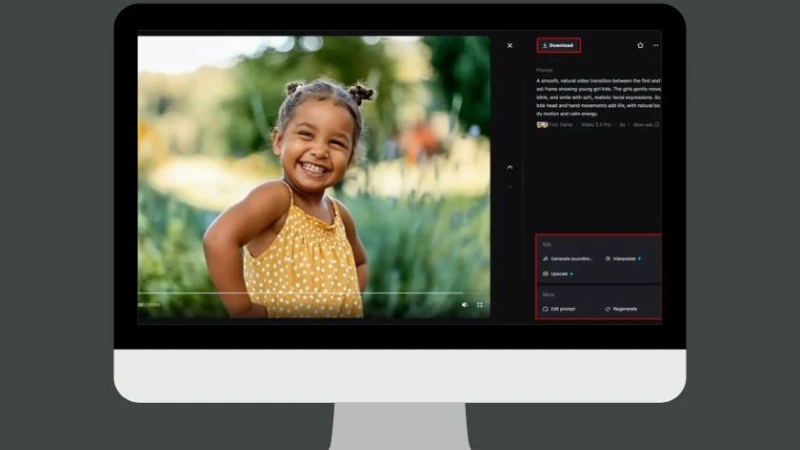Image resolution: width=800 pixels, height=450 pixels.
Task: Select Generate soundtrack option
Action: [568, 258]
